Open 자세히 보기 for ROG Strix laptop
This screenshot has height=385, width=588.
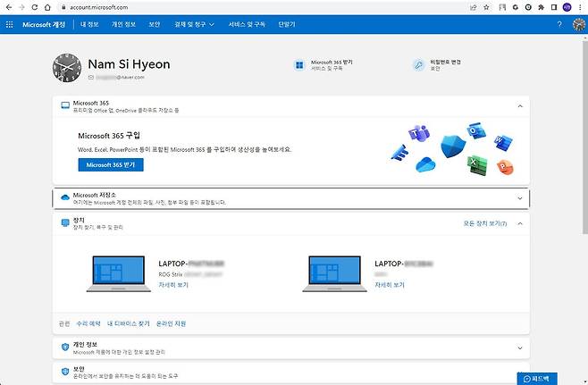coord(173,285)
